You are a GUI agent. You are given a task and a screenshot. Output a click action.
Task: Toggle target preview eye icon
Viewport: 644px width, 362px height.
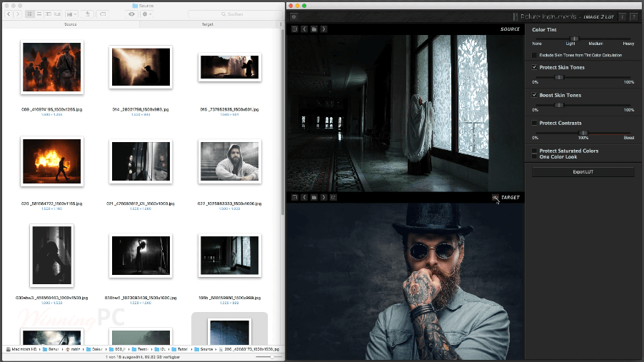pyautogui.click(x=495, y=198)
